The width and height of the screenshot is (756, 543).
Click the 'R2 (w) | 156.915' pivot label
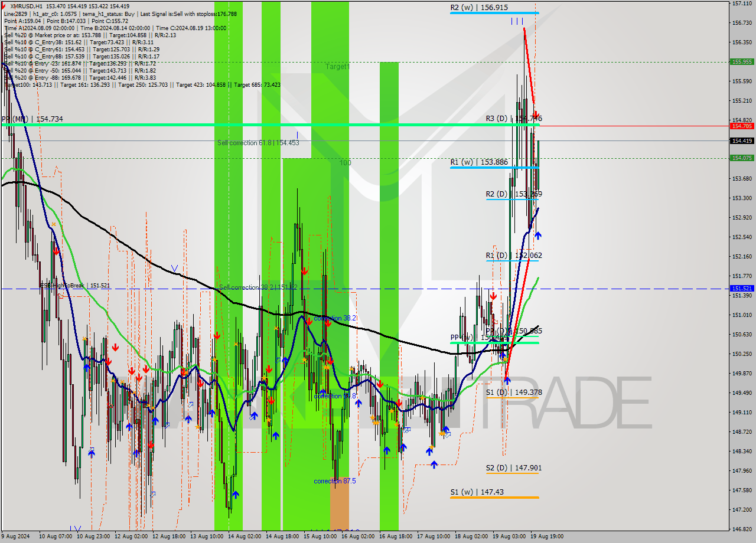point(479,8)
